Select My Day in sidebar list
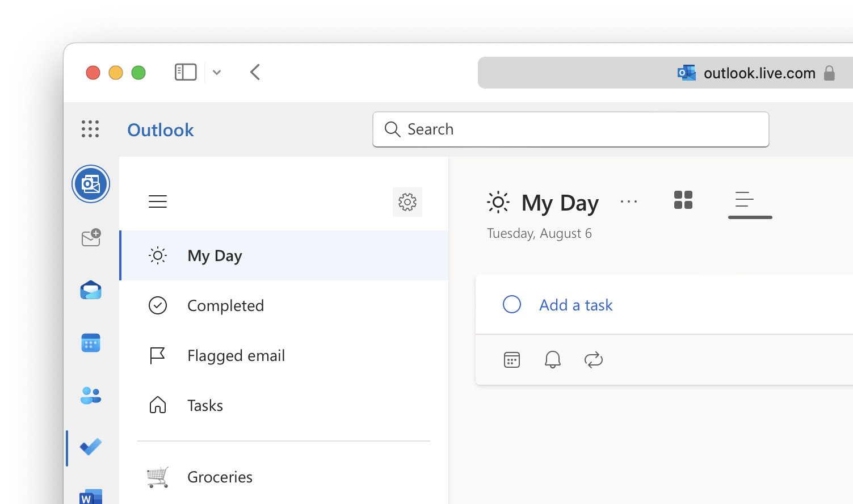The height and width of the screenshot is (504, 853). click(284, 255)
